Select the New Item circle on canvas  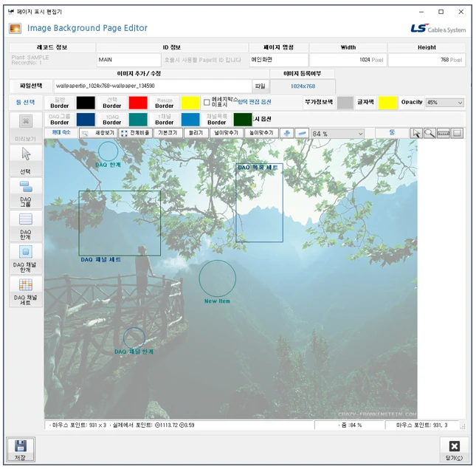218,278
